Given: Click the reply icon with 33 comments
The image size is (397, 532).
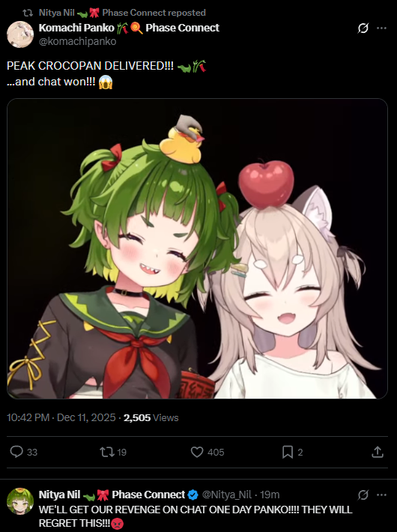Looking at the screenshot, I should pyautogui.click(x=16, y=452).
